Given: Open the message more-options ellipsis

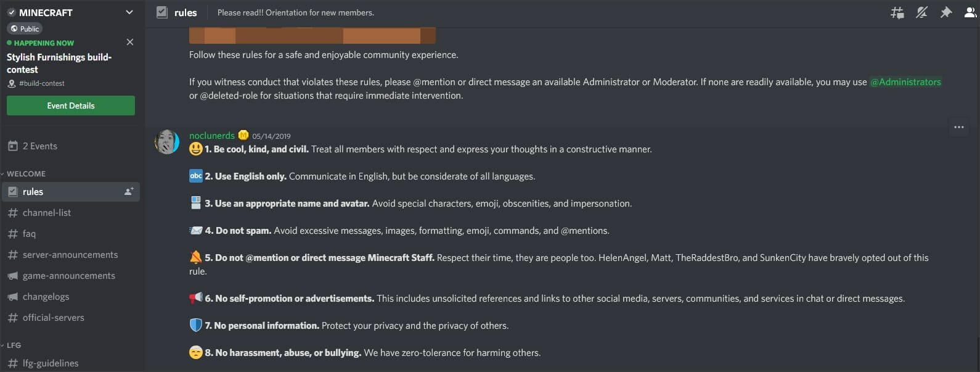Looking at the screenshot, I should pyautogui.click(x=958, y=128).
